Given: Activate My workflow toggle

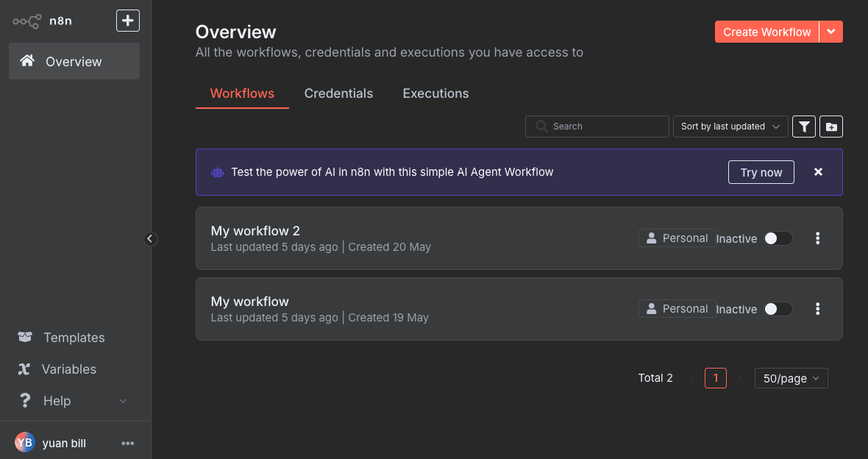Looking at the screenshot, I should (778, 309).
